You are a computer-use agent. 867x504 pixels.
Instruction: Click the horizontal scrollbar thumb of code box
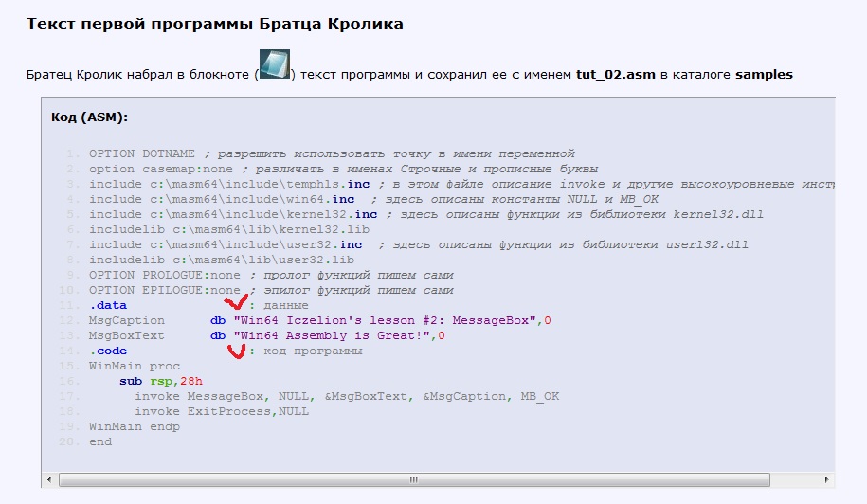click(414, 479)
